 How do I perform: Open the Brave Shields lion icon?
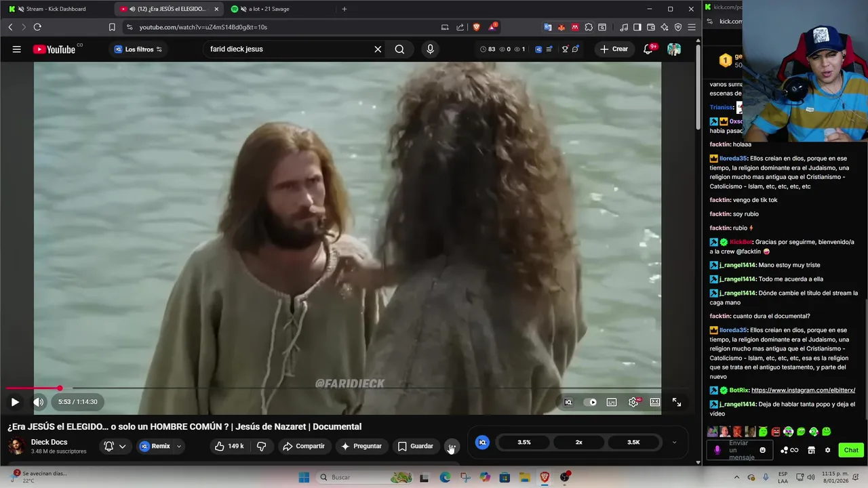[476, 27]
